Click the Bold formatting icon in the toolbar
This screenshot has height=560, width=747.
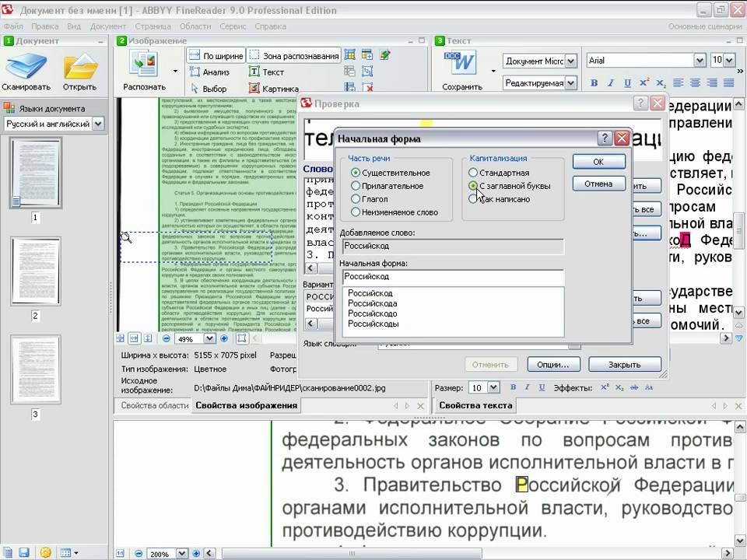(594, 82)
